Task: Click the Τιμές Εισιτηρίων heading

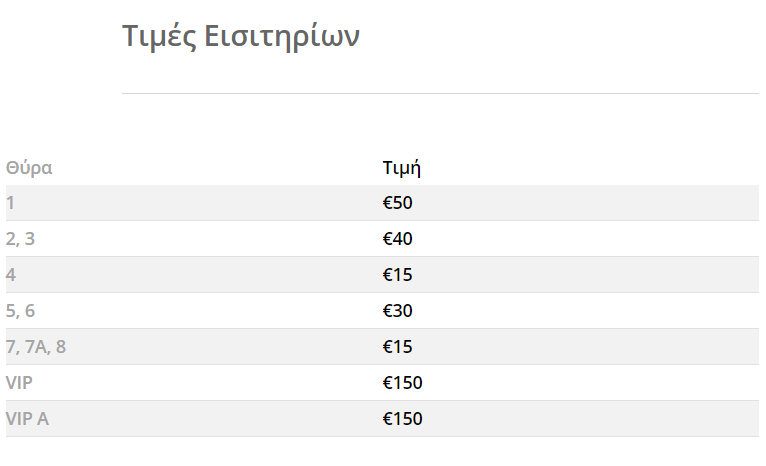Action: [241, 37]
